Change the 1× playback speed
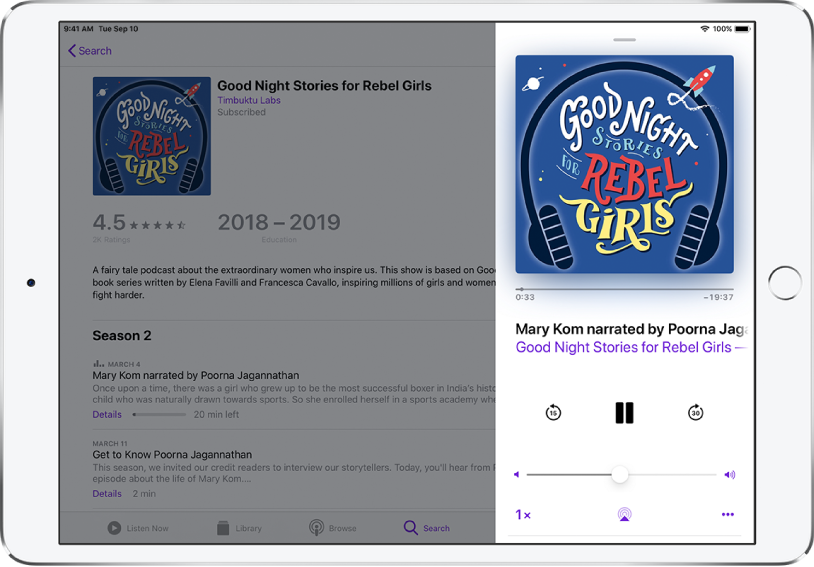Viewport: 814px width, 567px height. [x=523, y=515]
